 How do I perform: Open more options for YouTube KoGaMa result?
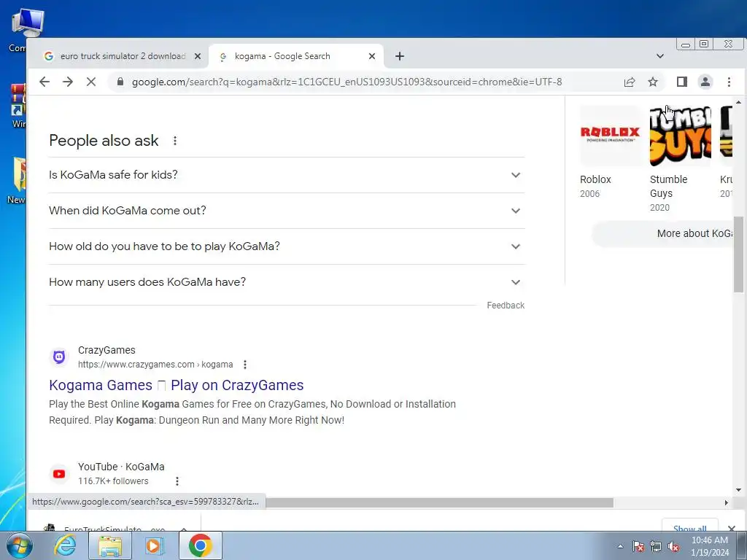pos(177,481)
